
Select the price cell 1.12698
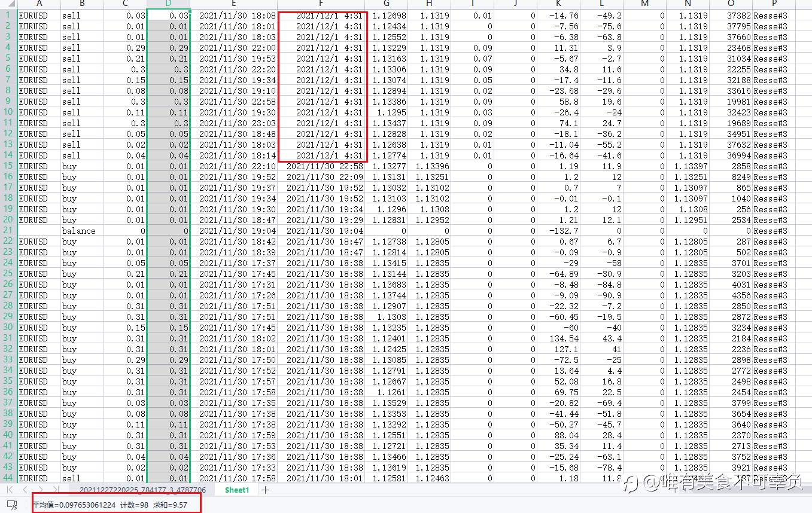(x=387, y=16)
